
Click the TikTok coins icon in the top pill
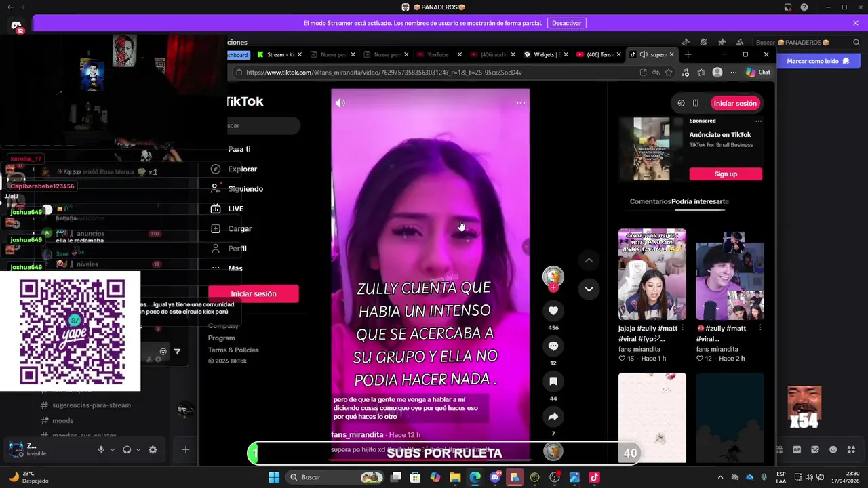click(x=682, y=103)
